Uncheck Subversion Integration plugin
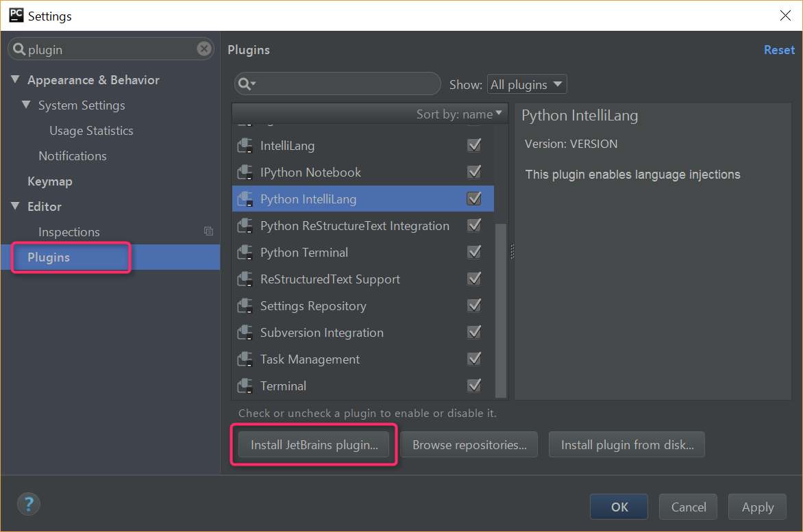 474,332
